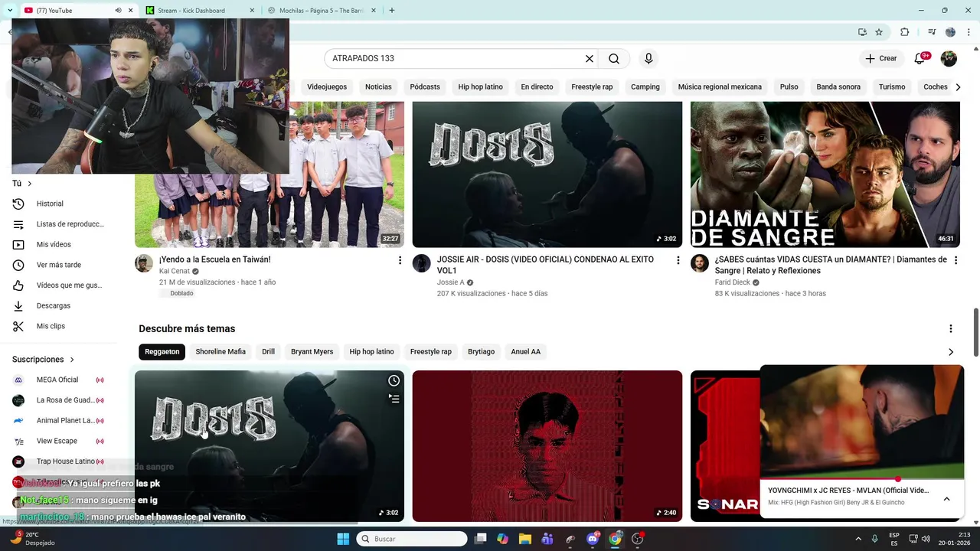Expand the Tú section chevron
The width and height of the screenshot is (980, 551).
[x=30, y=184]
